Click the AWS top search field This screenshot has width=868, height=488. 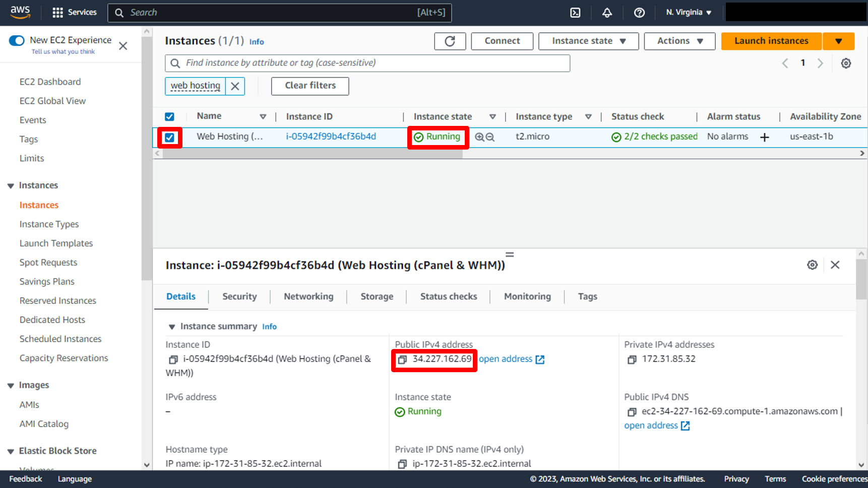(280, 13)
